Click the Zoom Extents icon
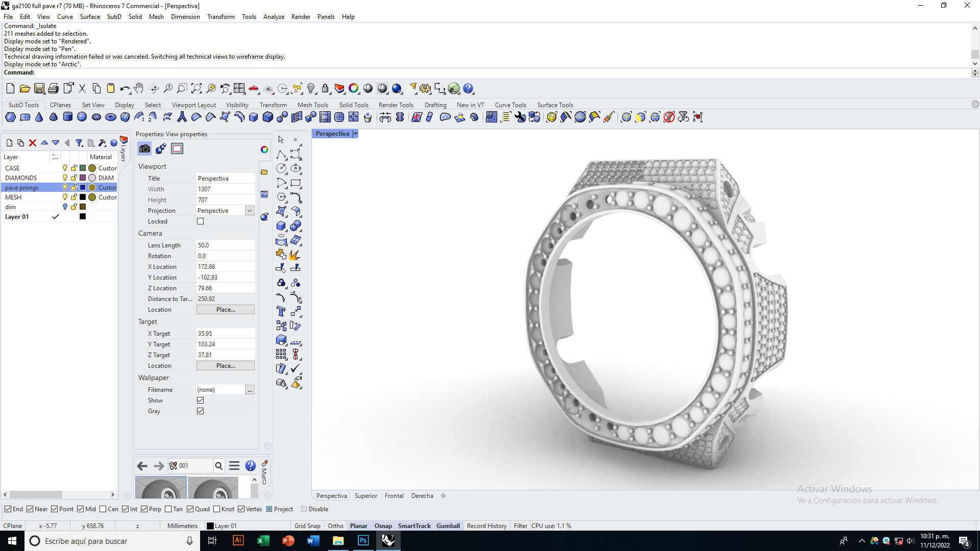 (x=197, y=89)
